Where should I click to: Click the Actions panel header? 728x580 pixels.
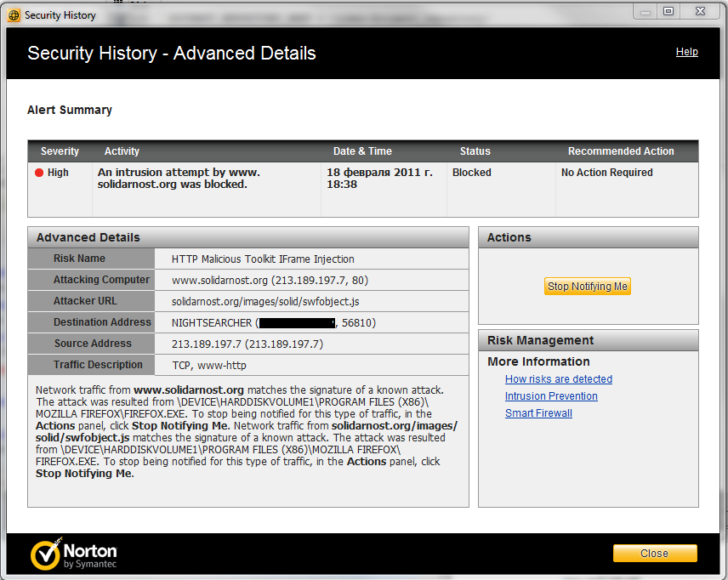589,237
